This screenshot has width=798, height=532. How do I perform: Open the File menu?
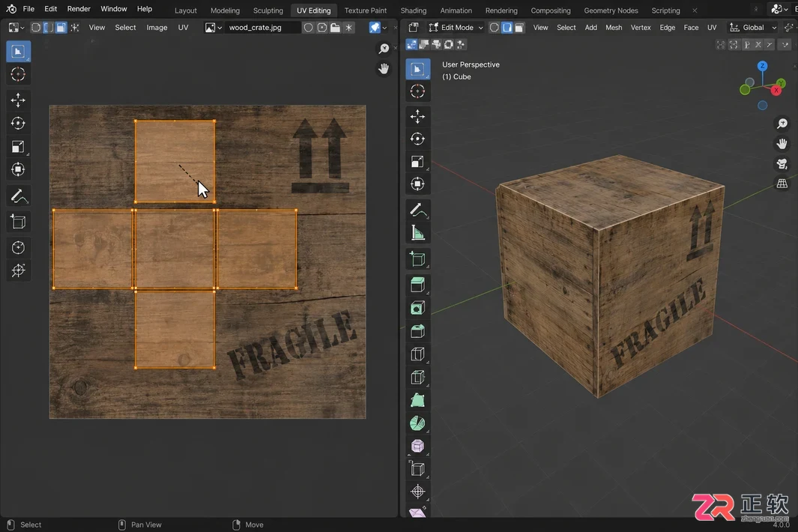pyautogui.click(x=28, y=9)
